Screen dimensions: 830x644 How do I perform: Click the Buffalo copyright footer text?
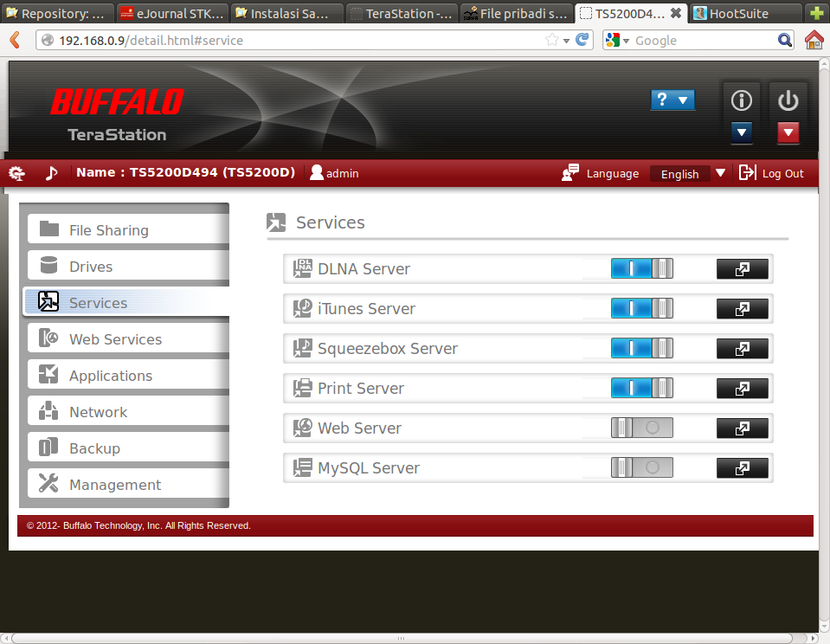138,525
